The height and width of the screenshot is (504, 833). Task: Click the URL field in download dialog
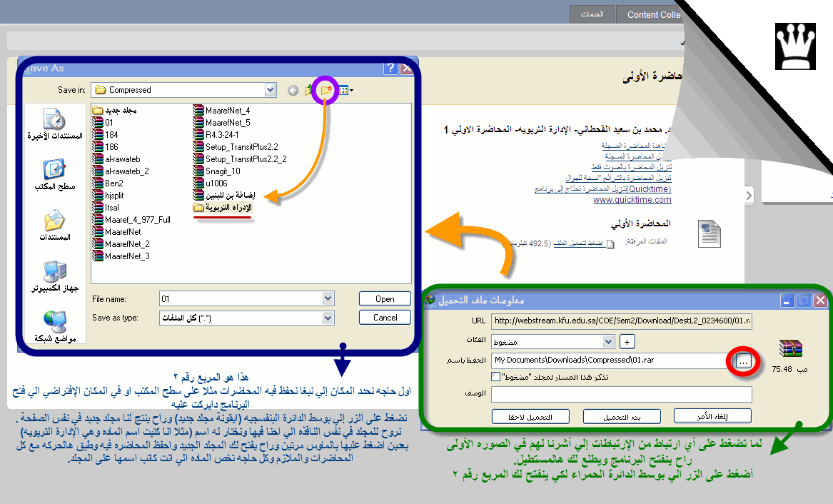(622, 321)
